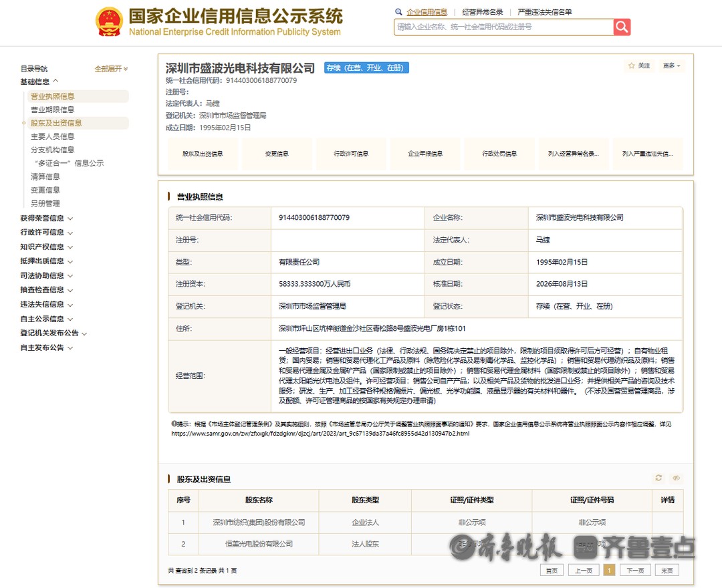Screen dimensions: 722x588
Task: Select 企业信用信息 search tab
Action: click(x=427, y=12)
